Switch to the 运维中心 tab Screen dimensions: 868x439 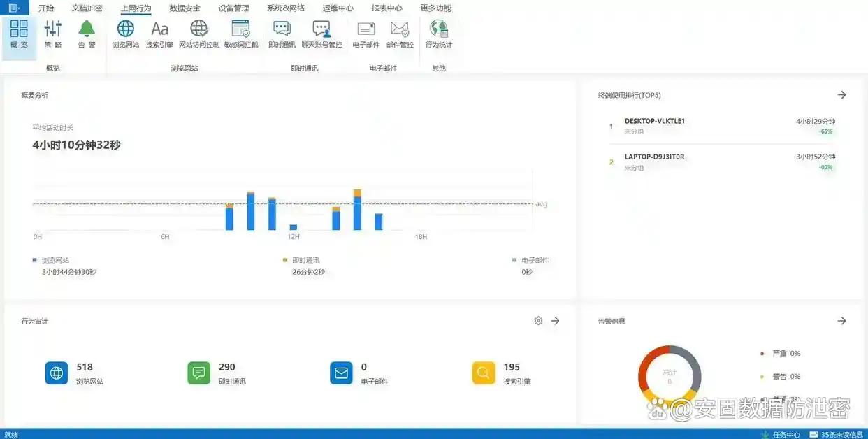(x=338, y=8)
